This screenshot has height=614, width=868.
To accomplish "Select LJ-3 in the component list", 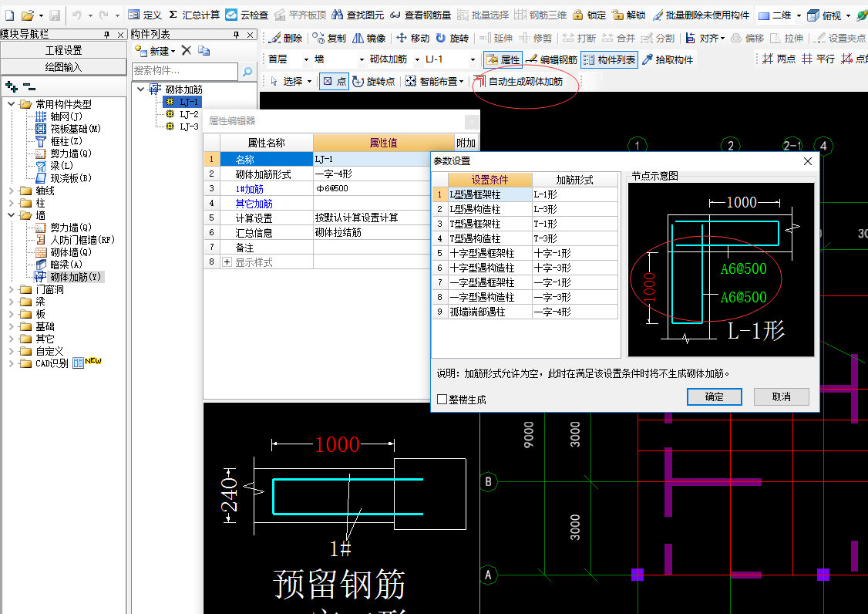I will point(189,127).
